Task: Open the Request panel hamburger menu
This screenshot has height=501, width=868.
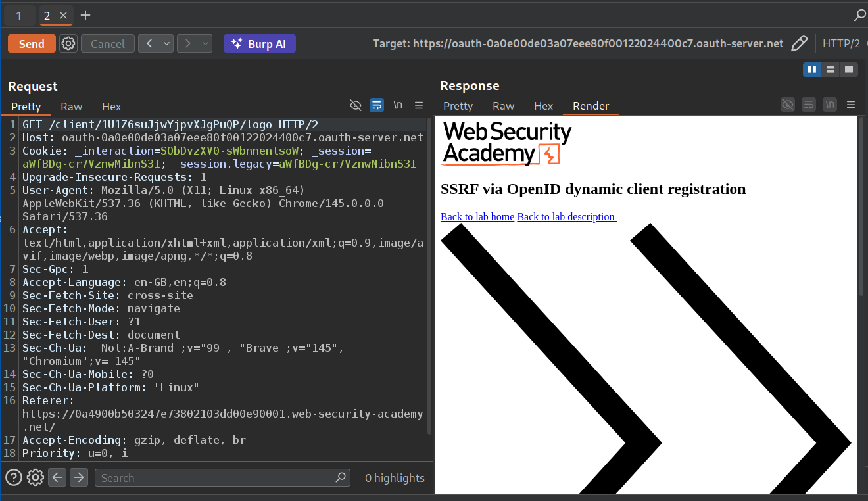Action: tap(419, 105)
